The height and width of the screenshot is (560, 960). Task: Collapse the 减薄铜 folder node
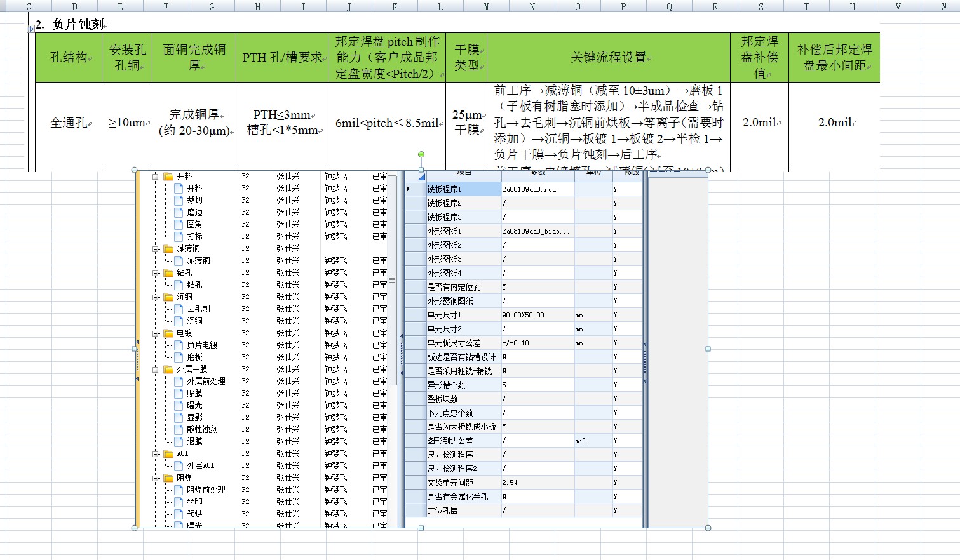(156, 249)
